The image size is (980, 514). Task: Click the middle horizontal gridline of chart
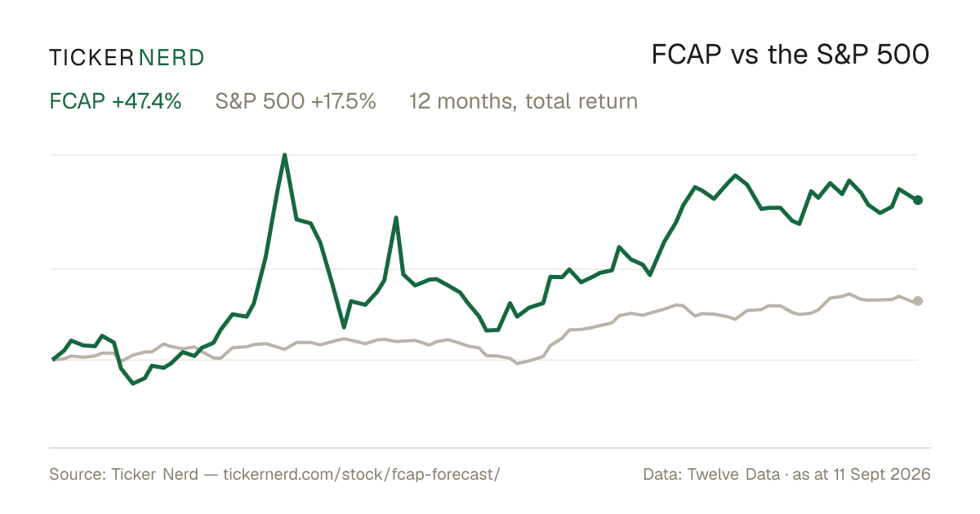pyautogui.click(x=485, y=268)
